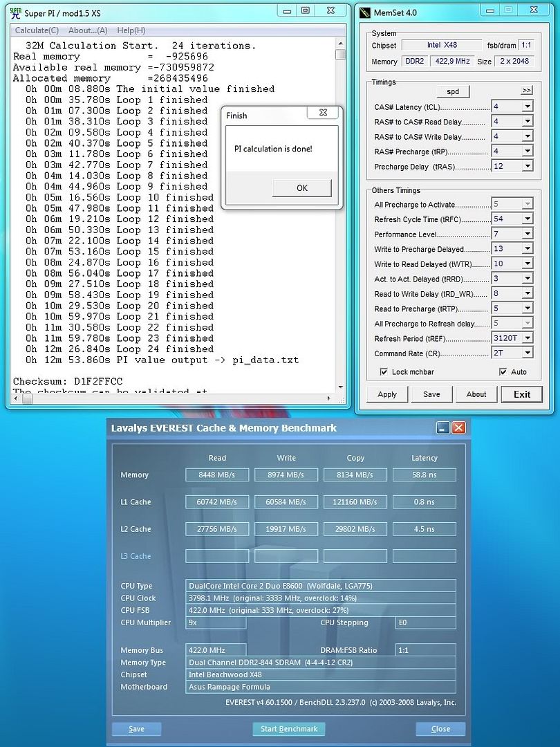Screen dimensions: 560x747
Task: Click the Super PI vertical scrollbar up arrow
Action: pyautogui.click(x=340, y=44)
